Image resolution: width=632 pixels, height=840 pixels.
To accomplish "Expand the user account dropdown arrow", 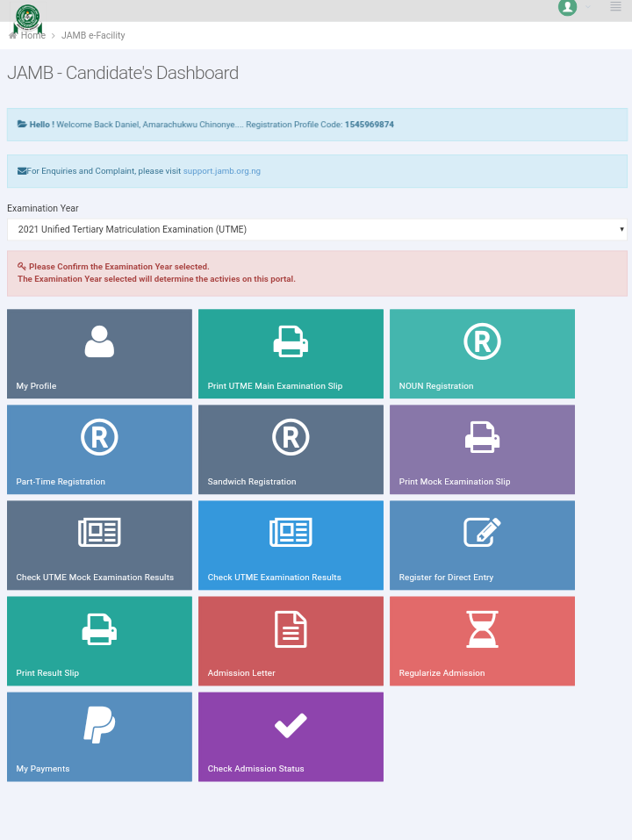I will [588, 7].
